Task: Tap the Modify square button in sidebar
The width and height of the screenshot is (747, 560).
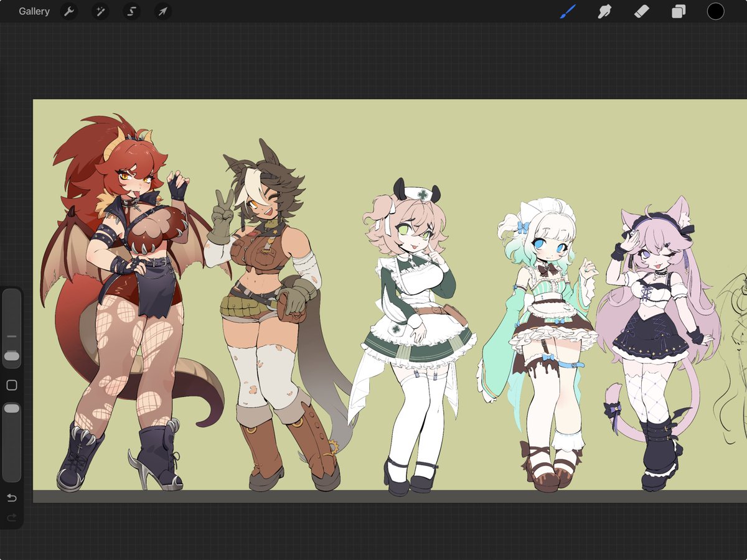Action: tap(11, 385)
